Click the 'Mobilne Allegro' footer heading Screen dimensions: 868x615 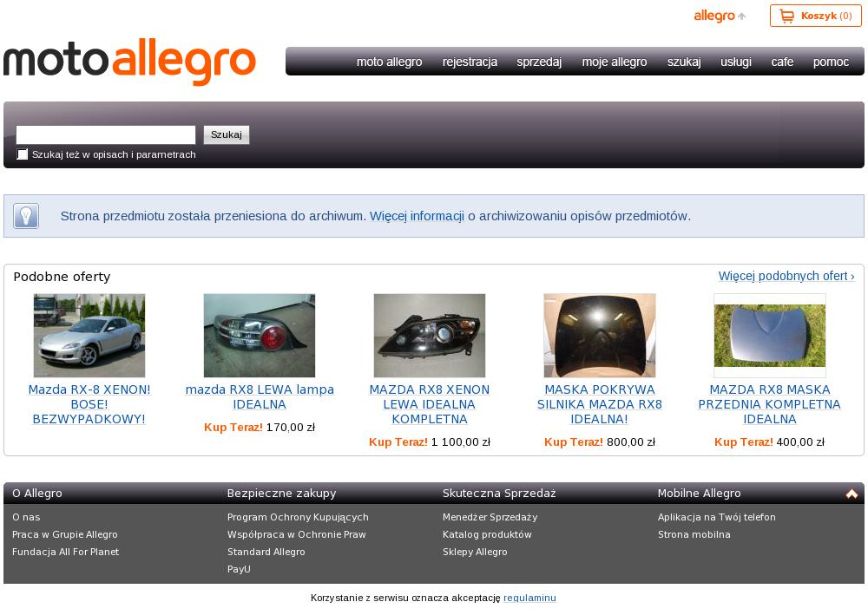pos(699,494)
